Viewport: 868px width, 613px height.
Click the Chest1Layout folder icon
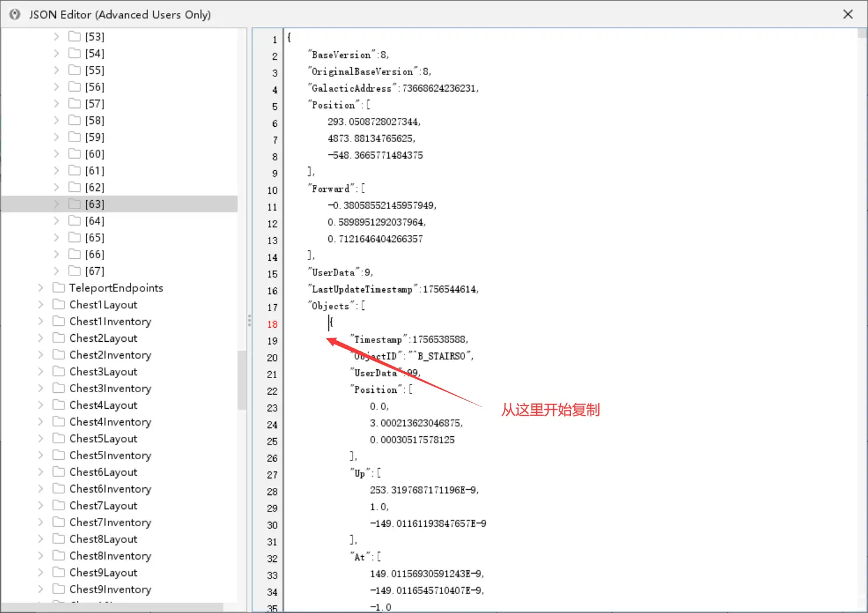(59, 304)
